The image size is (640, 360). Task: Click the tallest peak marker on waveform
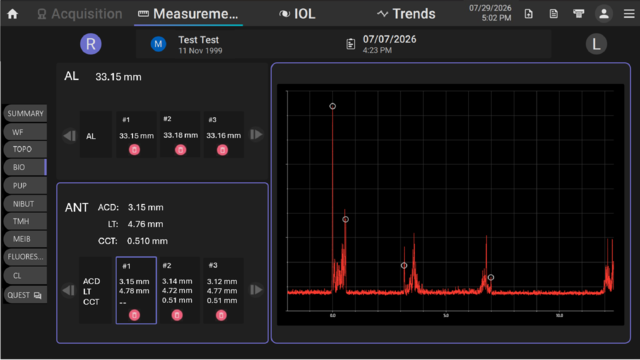pos(333,106)
